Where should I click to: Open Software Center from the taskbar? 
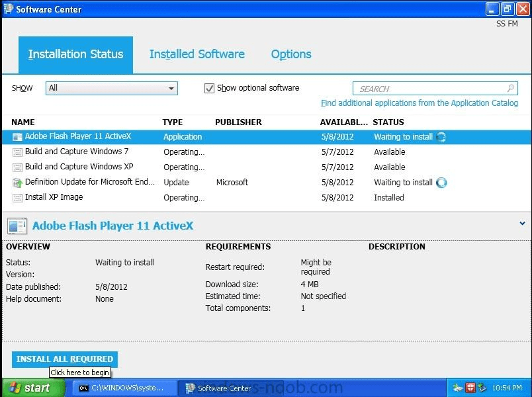(218, 388)
